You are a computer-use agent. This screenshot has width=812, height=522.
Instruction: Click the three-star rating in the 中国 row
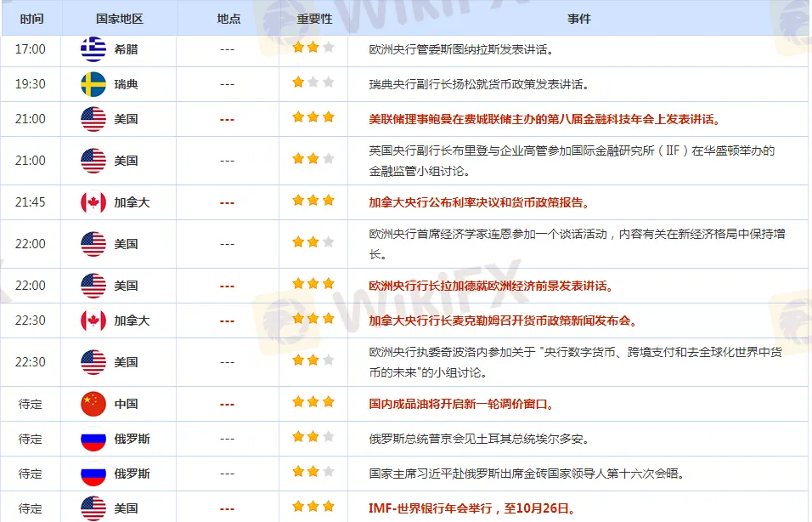[313, 403]
